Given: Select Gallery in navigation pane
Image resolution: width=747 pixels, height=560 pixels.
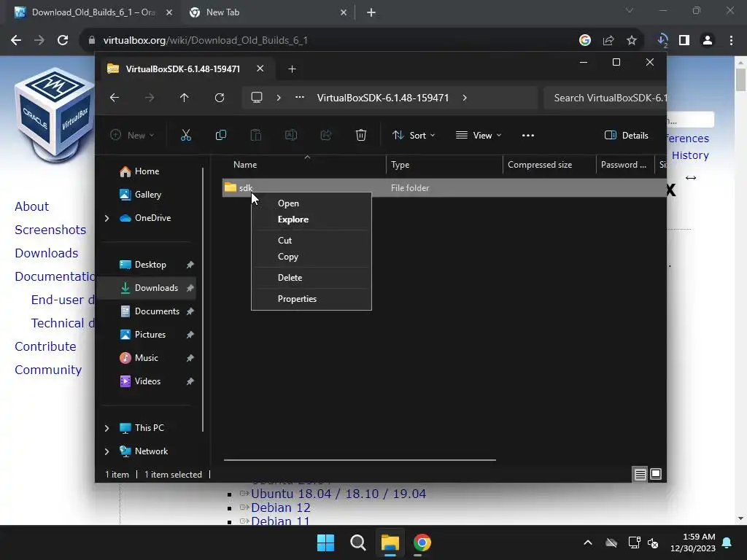Looking at the screenshot, I should click(147, 194).
